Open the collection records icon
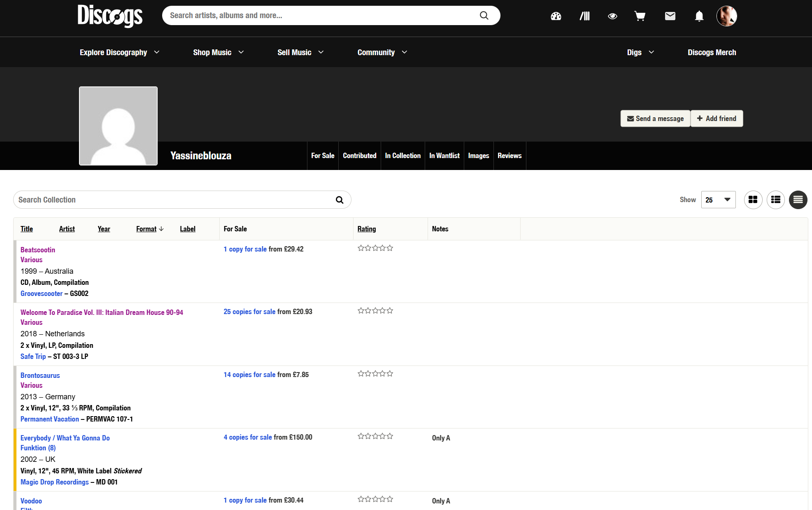 (584, 16)
